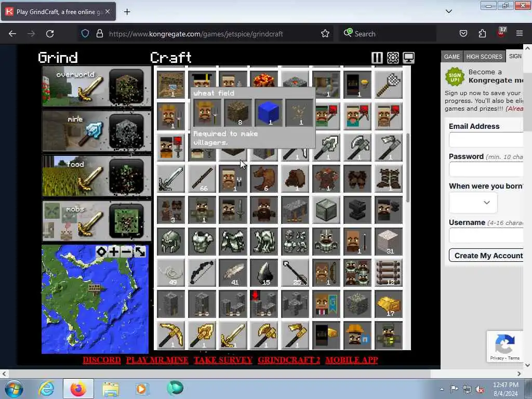
Task: Craft the golden pickaxe
Action: pyautogui.click(x=171, y=335)
